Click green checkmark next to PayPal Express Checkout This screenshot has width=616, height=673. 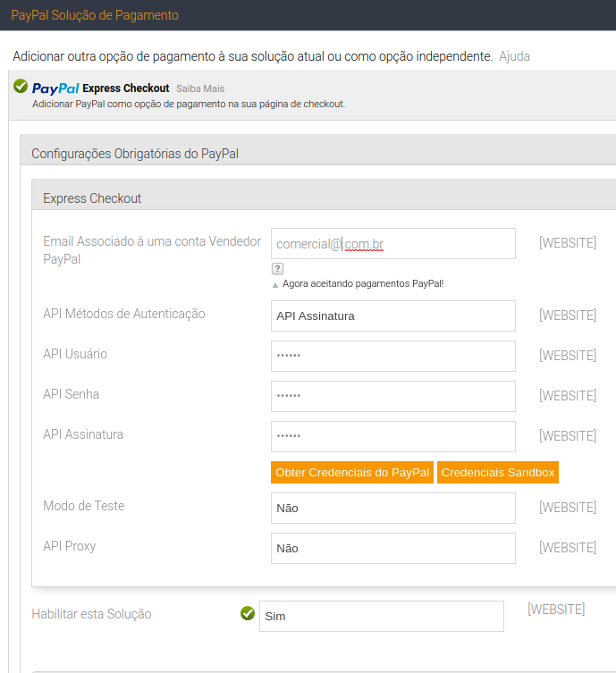coord(21,86)
